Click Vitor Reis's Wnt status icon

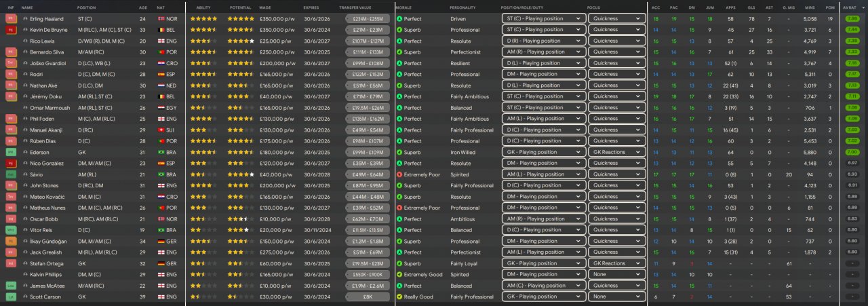pos(11,230)
